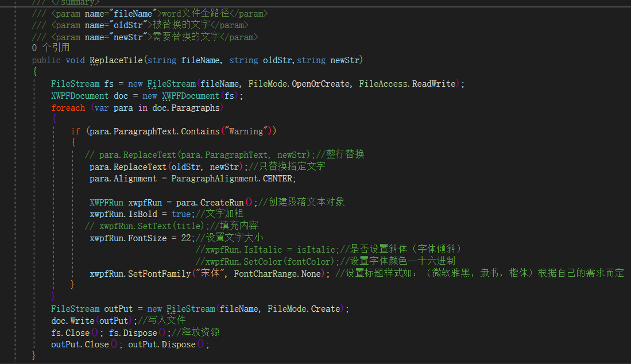The image size is (631, 364).
Task: Click FileMode.Create argument
Action: (x=304, y=309)
